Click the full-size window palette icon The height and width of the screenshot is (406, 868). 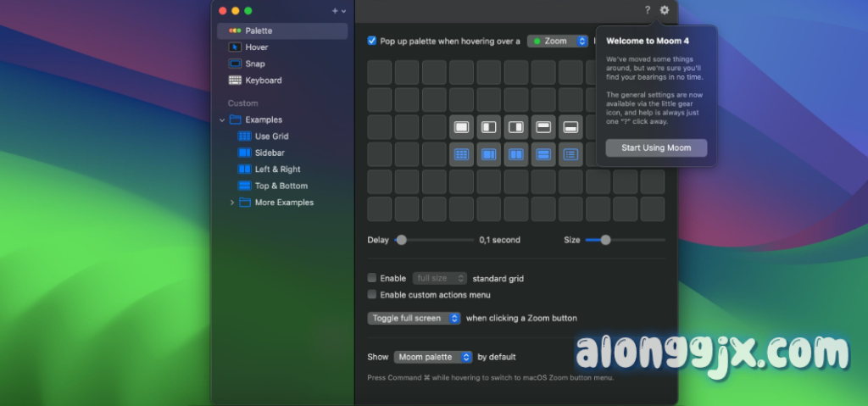[462, 127]
